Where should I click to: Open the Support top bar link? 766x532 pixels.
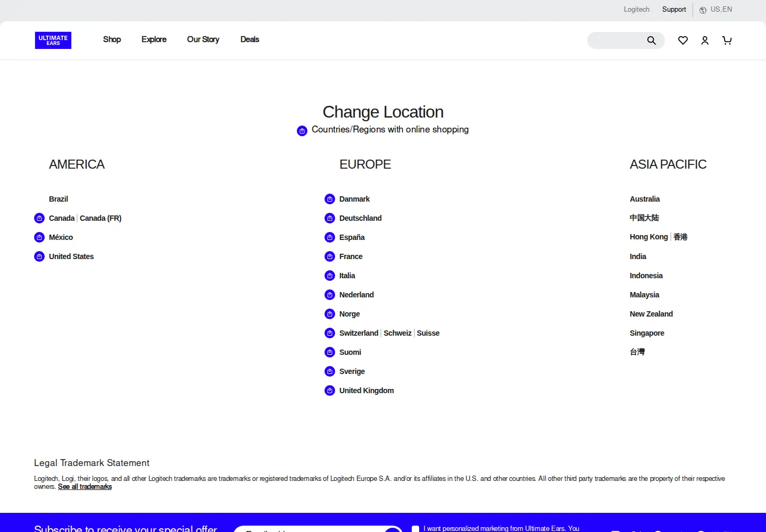pos(674,10)
